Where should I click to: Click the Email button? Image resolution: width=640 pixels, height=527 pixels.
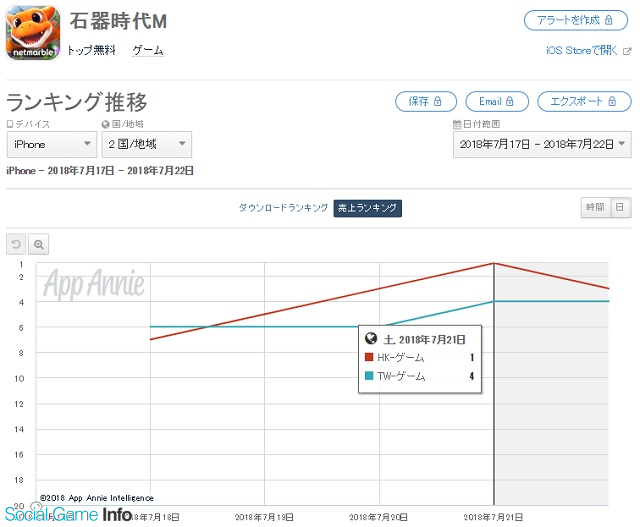pyautogui.click(x=497, y=101)
